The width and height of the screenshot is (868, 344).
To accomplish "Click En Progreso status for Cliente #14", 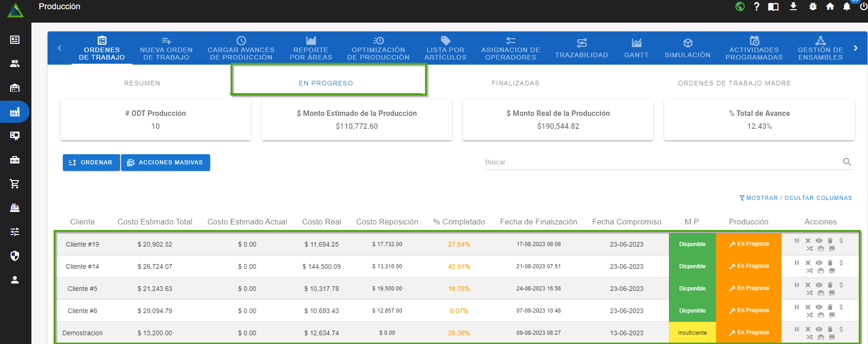I will click(748, 266).
